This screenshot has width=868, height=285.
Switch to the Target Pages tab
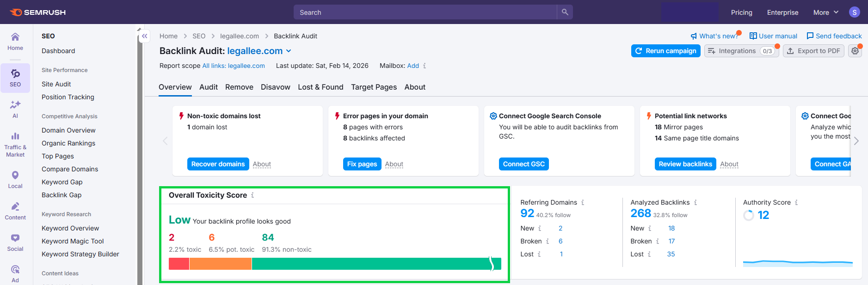374,87
